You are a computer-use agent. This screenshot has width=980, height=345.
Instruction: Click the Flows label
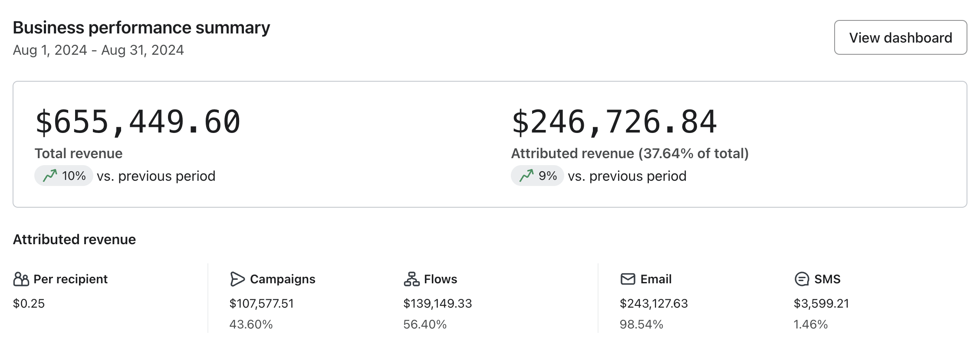(x=441, y=279)
